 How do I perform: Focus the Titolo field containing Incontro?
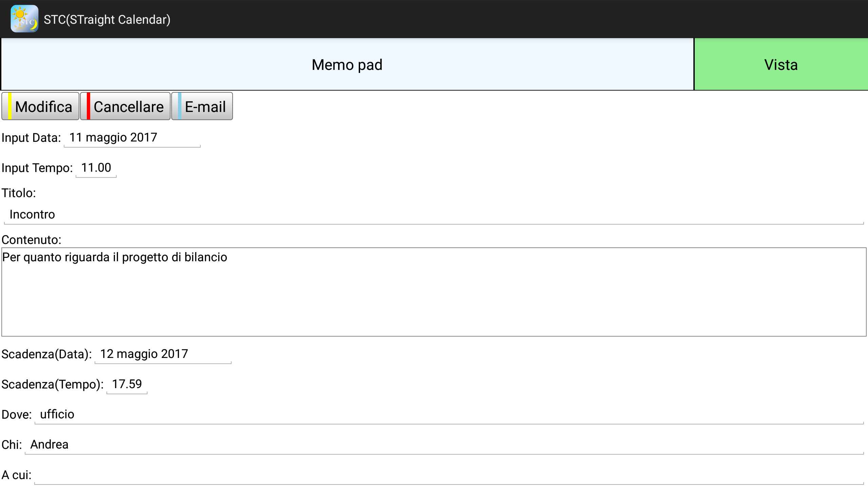[x=433, y=215]
